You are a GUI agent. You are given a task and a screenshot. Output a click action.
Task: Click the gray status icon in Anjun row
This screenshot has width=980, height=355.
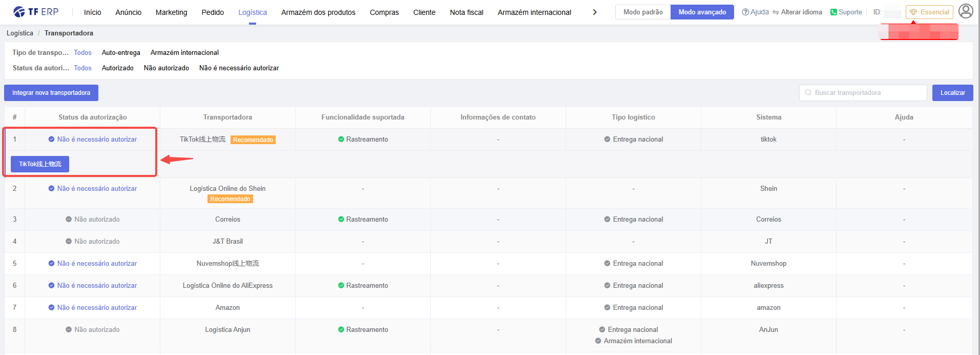69,330
